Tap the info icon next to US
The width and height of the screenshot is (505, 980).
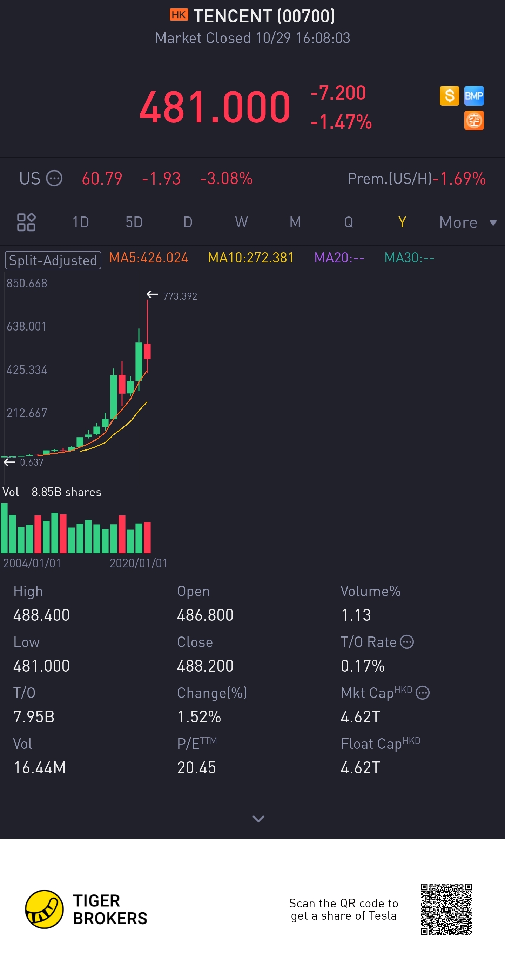tap(54, 179)
